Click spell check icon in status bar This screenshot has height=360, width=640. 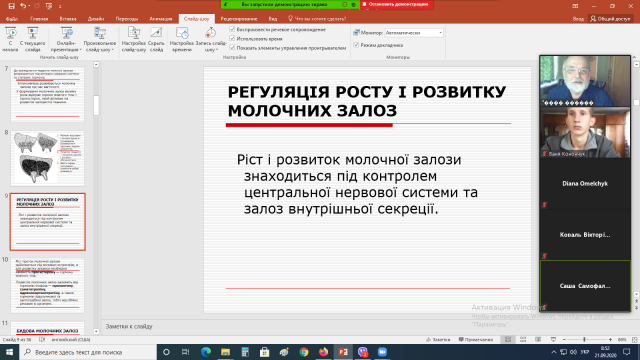42,340
